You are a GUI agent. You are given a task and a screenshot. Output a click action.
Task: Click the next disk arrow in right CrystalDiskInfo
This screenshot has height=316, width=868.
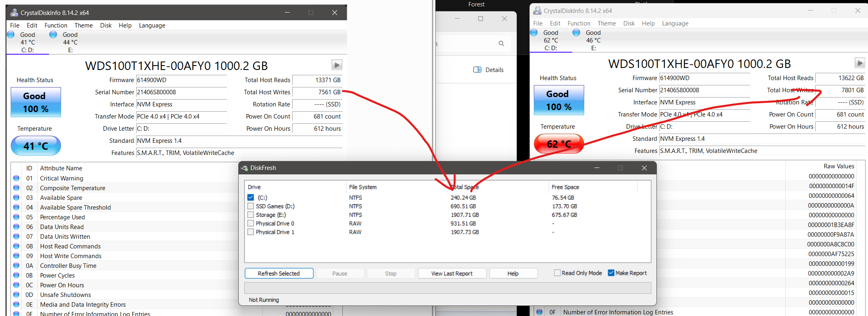859,63
